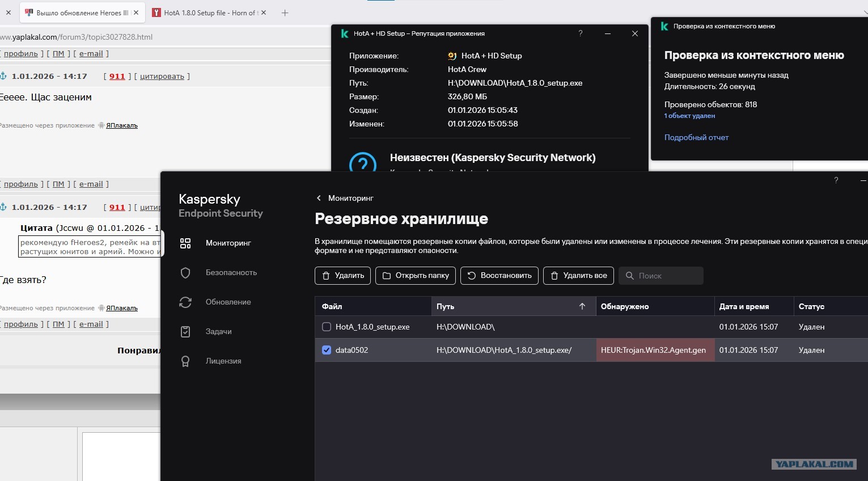Open the Задачи sidebar section
Viewport: 868px width, 481px height.
[x=218, y=331]
